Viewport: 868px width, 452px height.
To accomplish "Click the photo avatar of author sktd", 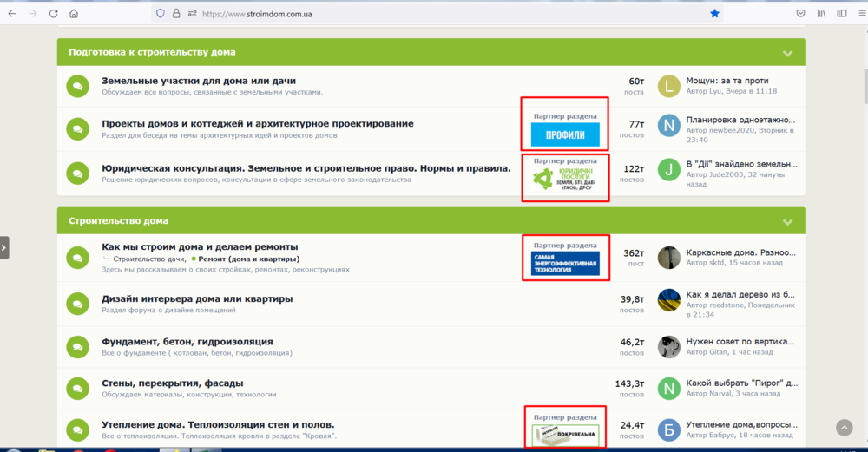I will coord(668,258).
